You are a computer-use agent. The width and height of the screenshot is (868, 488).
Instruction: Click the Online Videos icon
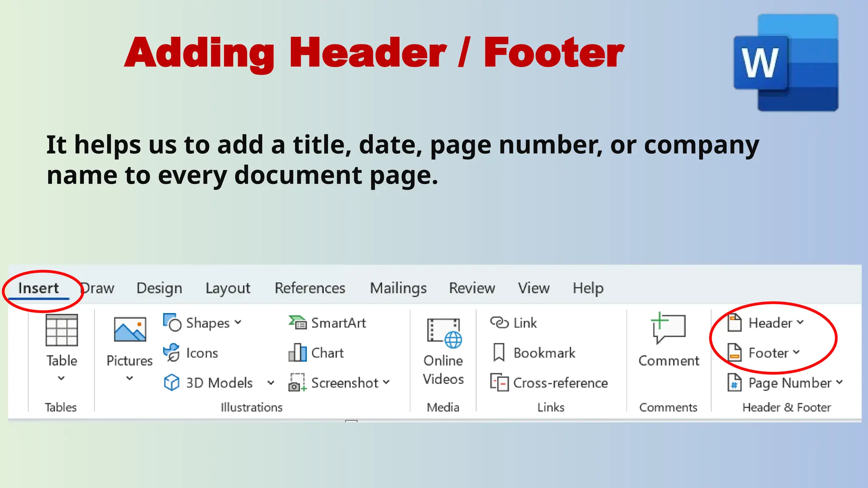click(x=444, y=333)
